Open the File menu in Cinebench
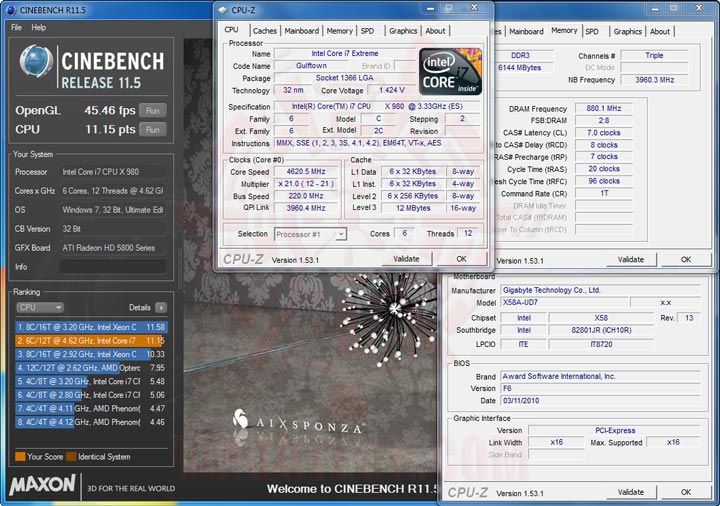The height and width of the screenshot is (506, 720). (16, 28)
